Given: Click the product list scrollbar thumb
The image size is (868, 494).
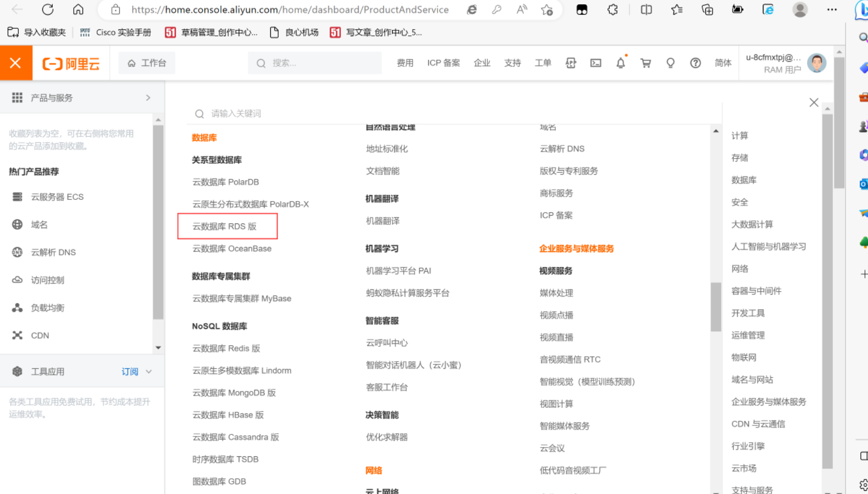Looking at the screenshot, I should (x=716, y=307).
